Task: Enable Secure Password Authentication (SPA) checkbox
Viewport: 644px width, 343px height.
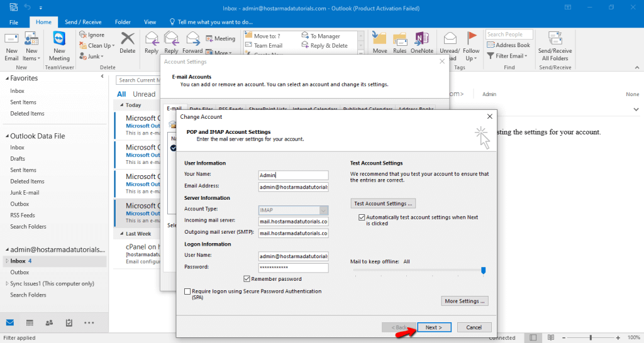Action: (187, 291)
